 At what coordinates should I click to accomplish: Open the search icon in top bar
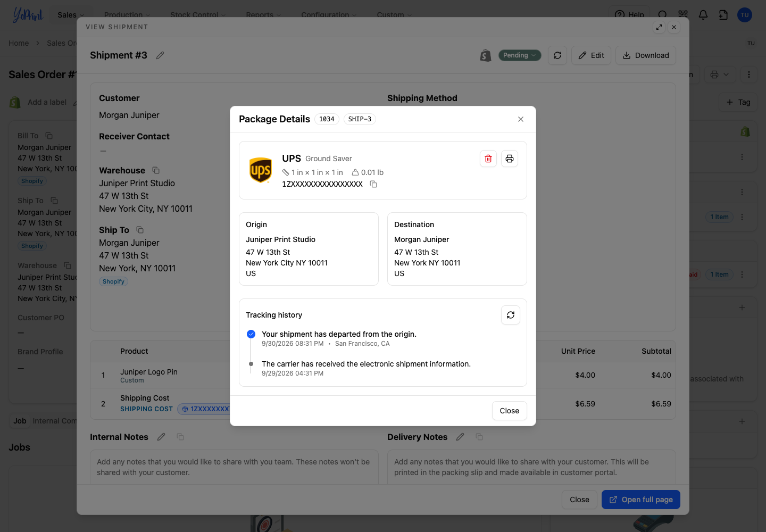(x=662, y=15)
